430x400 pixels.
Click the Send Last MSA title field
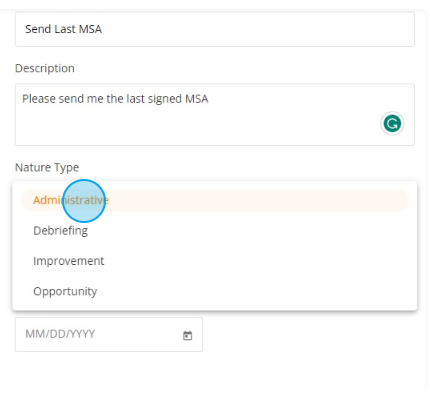215,29
